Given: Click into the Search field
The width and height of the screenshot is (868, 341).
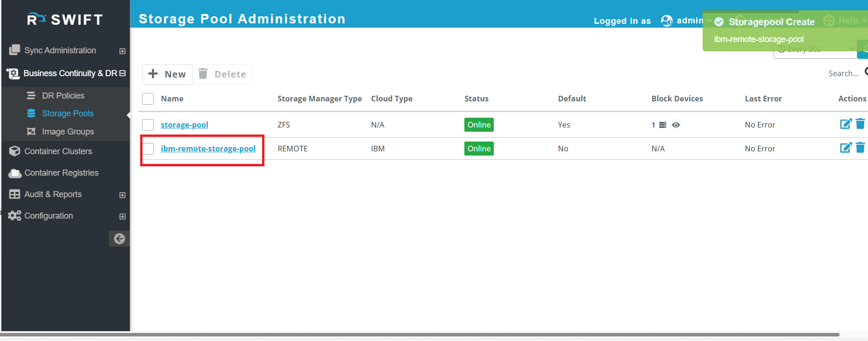Looking at the screenshot, I should pos(843,73).
